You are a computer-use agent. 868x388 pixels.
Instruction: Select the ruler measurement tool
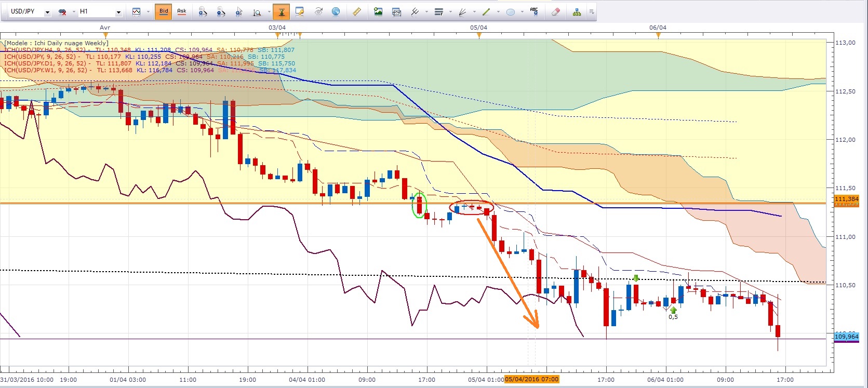pos(357,11)
